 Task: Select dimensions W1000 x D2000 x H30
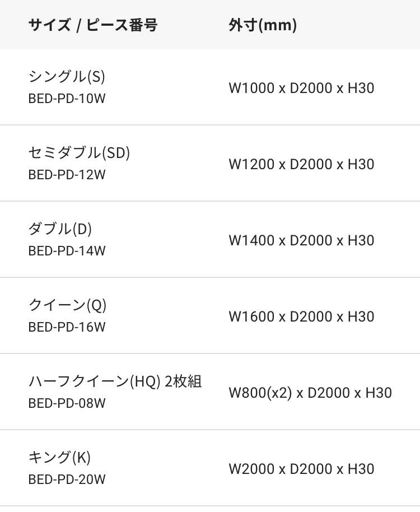(x=301, y=88)
